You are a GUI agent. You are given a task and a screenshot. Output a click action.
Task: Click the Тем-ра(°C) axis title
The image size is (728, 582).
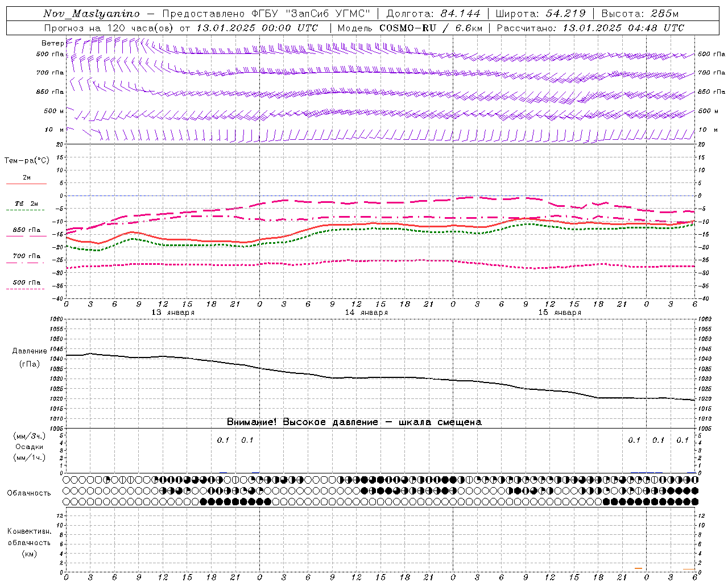point(27,161)
